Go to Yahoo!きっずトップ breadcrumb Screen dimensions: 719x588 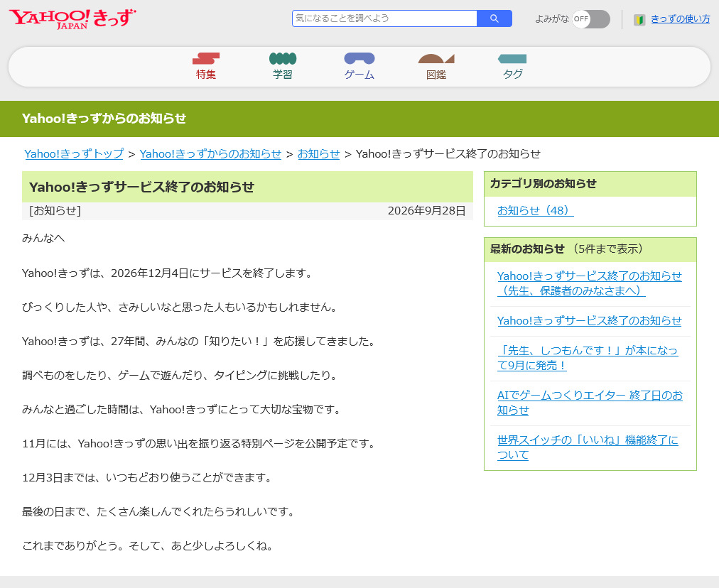click(74, 154)
